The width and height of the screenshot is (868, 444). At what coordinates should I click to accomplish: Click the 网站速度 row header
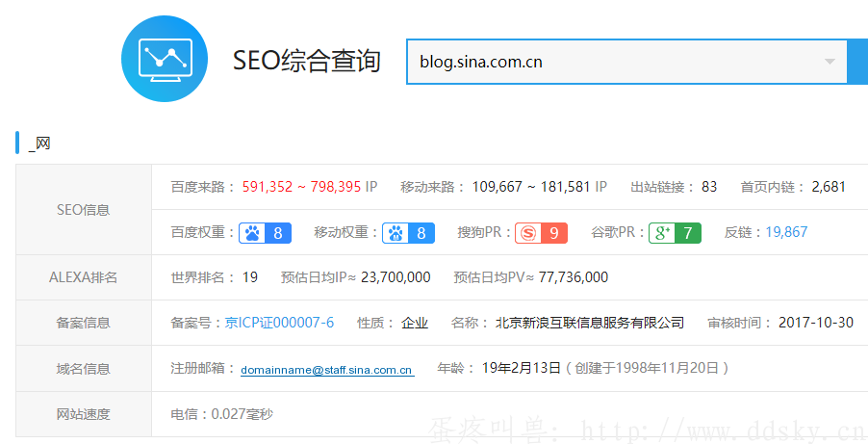pos(84,414)
